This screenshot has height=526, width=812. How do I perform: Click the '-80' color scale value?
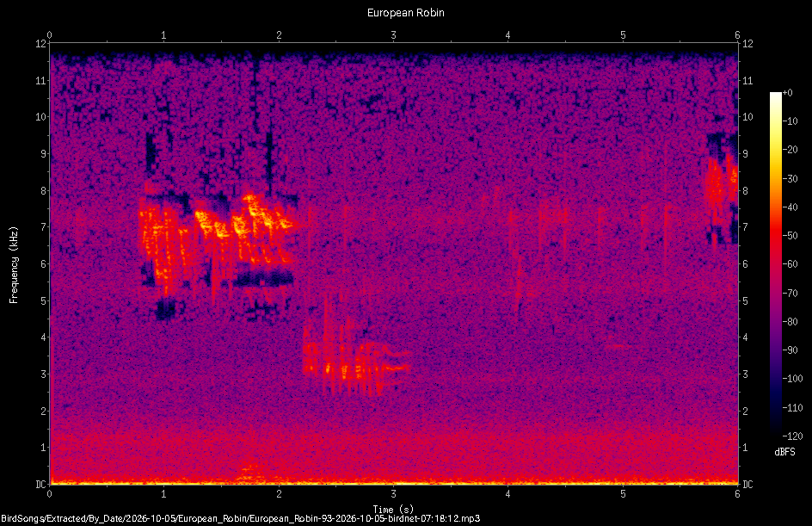point(790,322)
